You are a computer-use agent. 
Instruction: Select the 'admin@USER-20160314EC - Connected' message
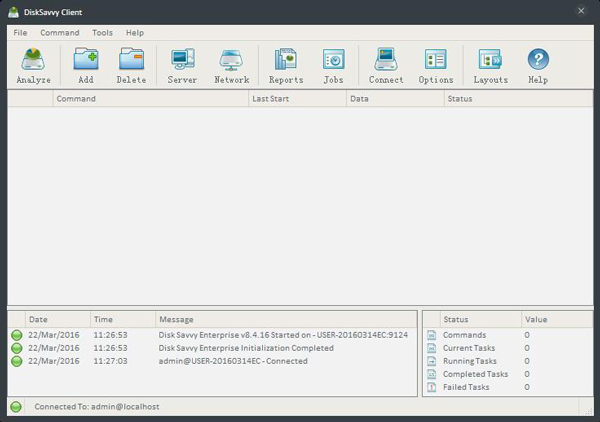[233, 361]
